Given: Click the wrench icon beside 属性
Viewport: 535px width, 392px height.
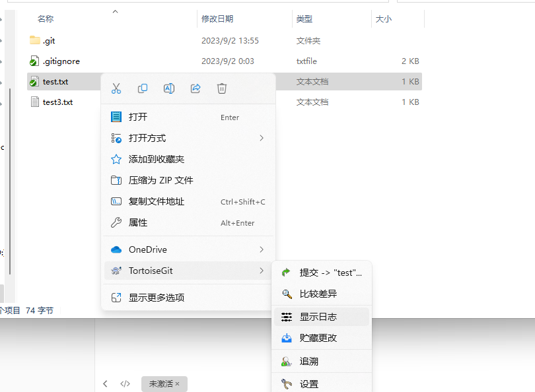Looking at the screenshot, I should pos(116,222).
